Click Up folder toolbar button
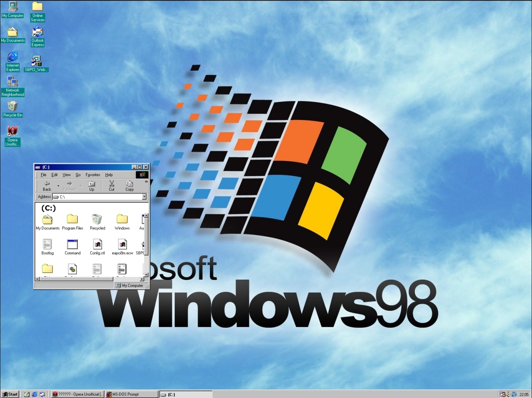The width and height of the screenshot is (532, 398). pos(92,186)
